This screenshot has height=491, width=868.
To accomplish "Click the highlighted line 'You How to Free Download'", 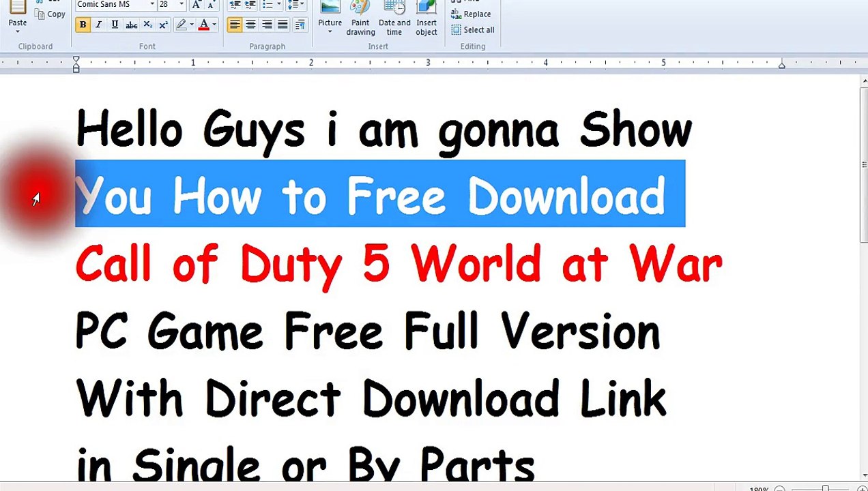I will (x=380, y=194).
